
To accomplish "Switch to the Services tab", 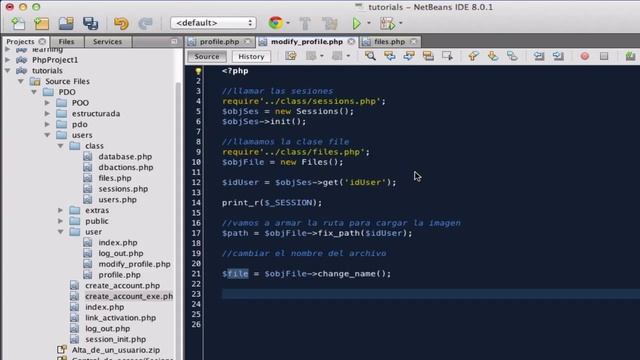I will [x=107, y=42].
